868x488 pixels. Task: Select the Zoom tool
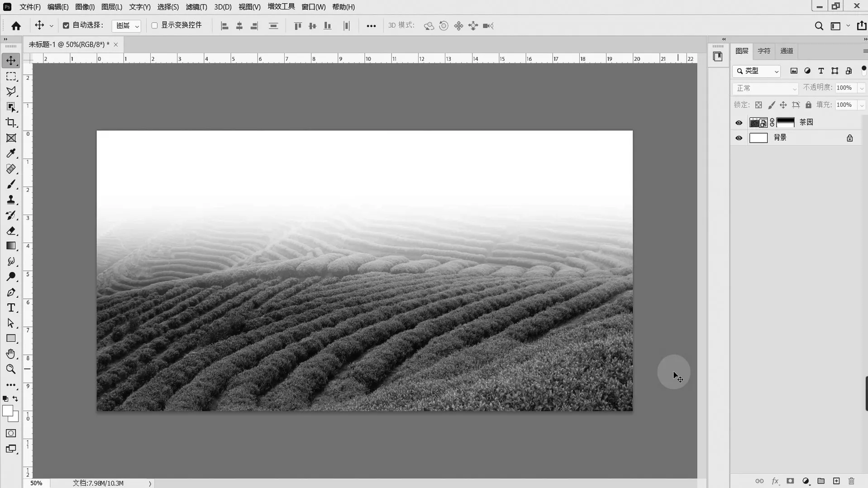click(x=11, y=369)
